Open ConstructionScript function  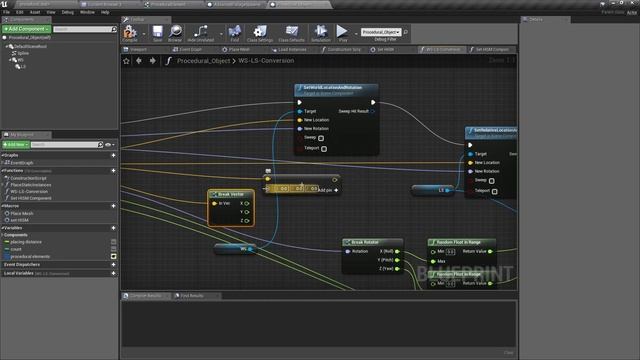tap(28, 178)
